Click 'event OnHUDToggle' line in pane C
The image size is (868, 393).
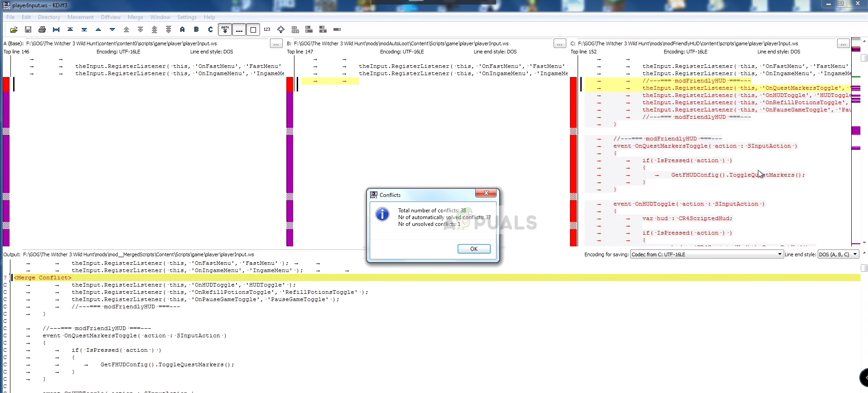click(689, 204)
